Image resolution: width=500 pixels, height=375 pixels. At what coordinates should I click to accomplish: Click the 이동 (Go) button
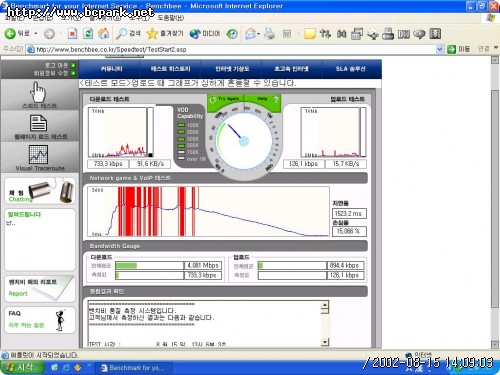point(458,49)
